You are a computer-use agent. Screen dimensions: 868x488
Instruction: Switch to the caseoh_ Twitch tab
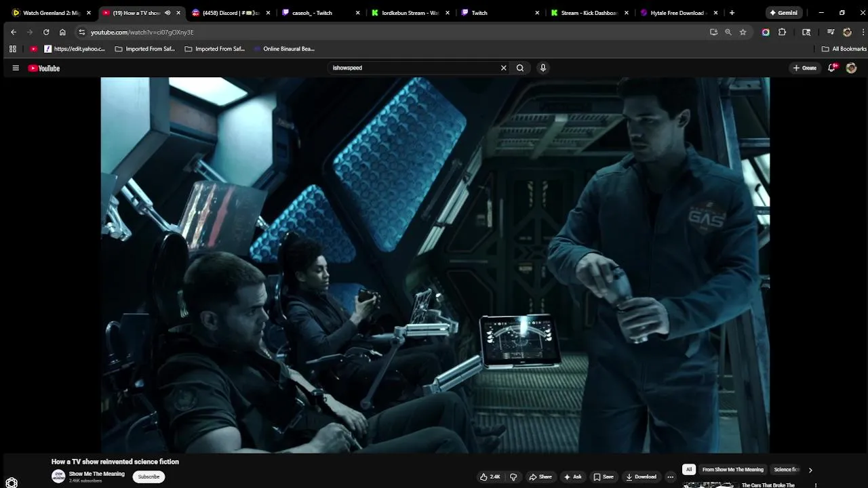point(319,13)
